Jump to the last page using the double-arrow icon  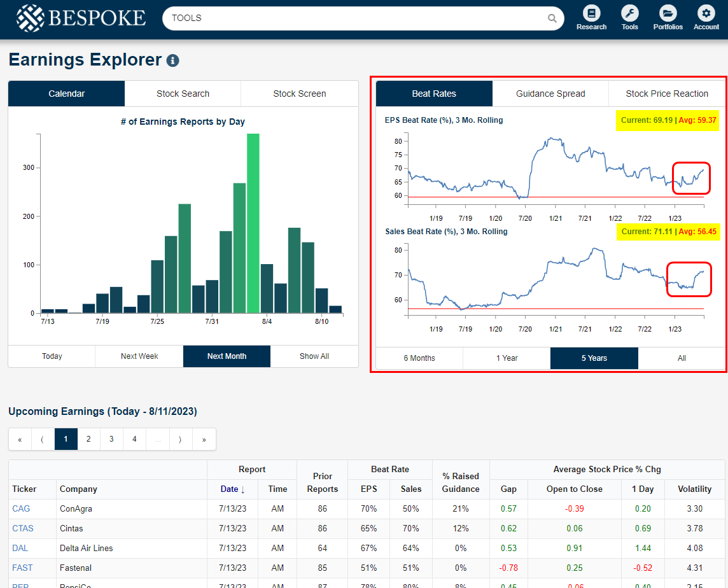tap(204, 439)
